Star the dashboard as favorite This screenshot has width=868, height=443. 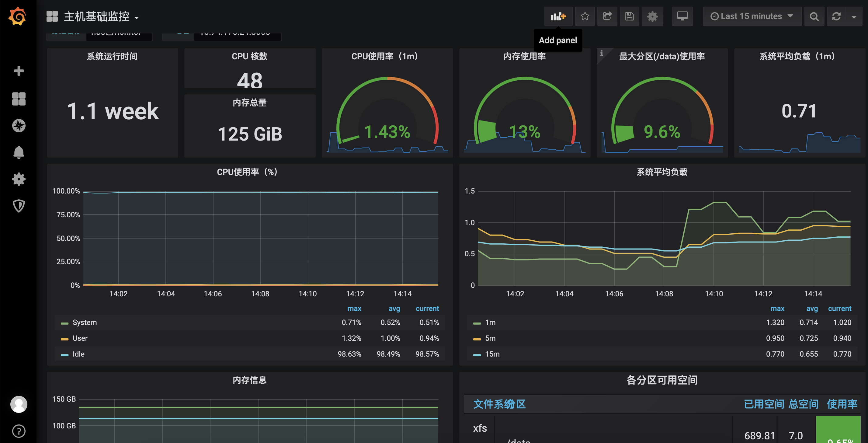[x=585, y=16]
